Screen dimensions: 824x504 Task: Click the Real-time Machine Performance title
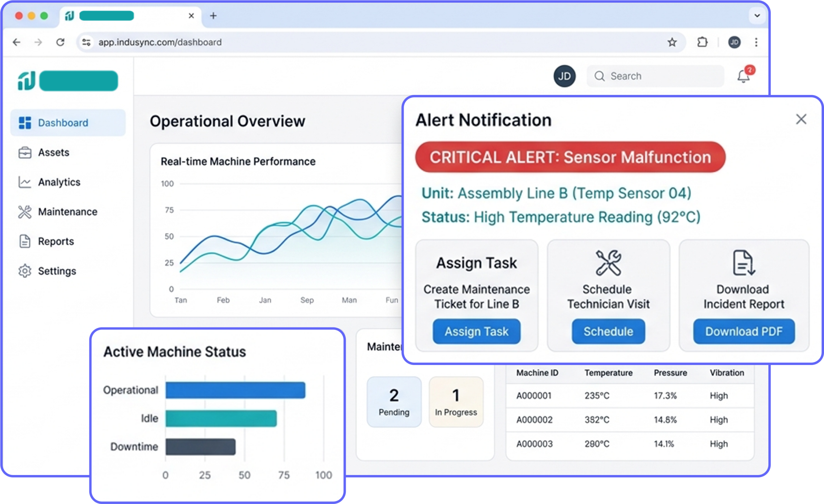pyautogui.click(x=238, y=162)
